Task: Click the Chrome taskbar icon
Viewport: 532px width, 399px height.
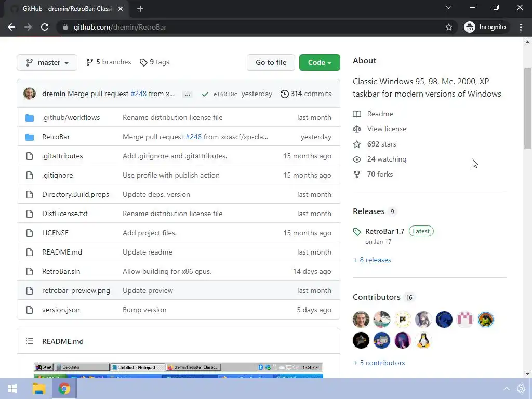Action: coord(64,389)
